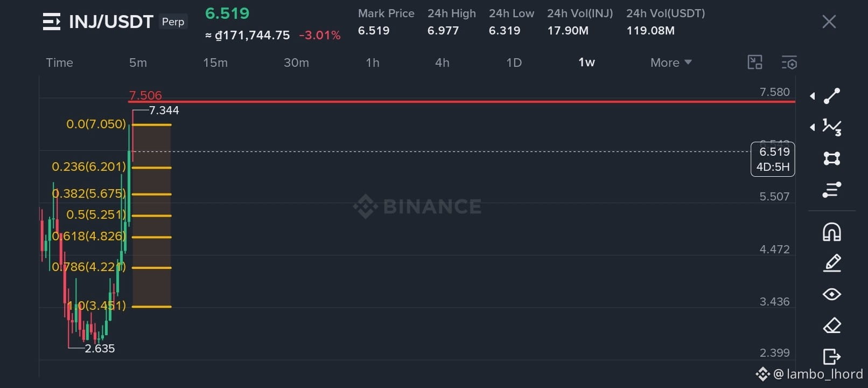The height and width of the screenshot is (388, 868).
Task: Select the Elliott wave pattern tool
Action: click(x=832, y=127)
